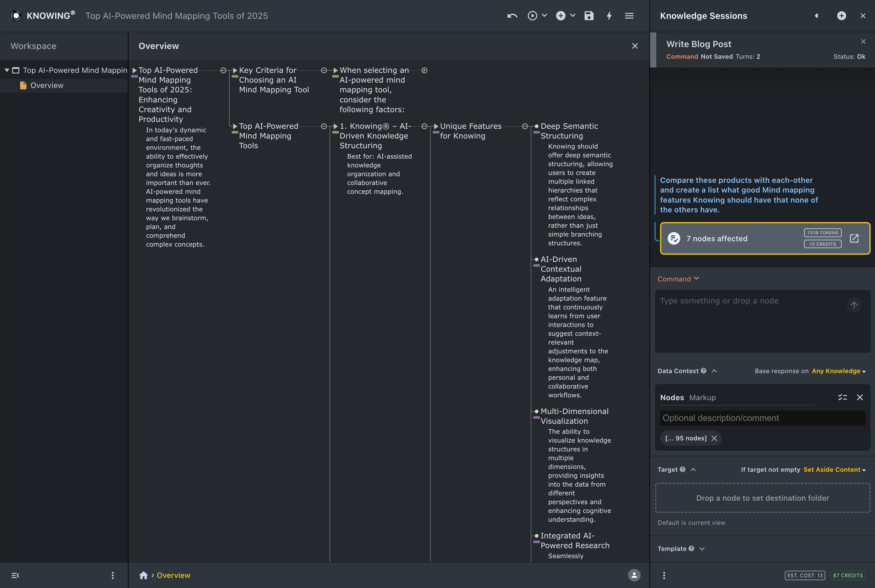Click the save disk icon
875x588 pixels.
pyautogui.click(x=589, y=16)
